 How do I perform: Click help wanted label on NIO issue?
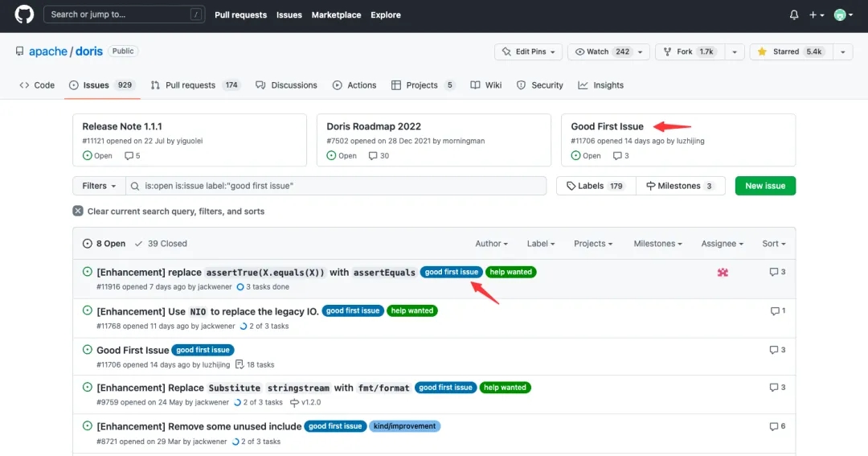pos(411,310)
